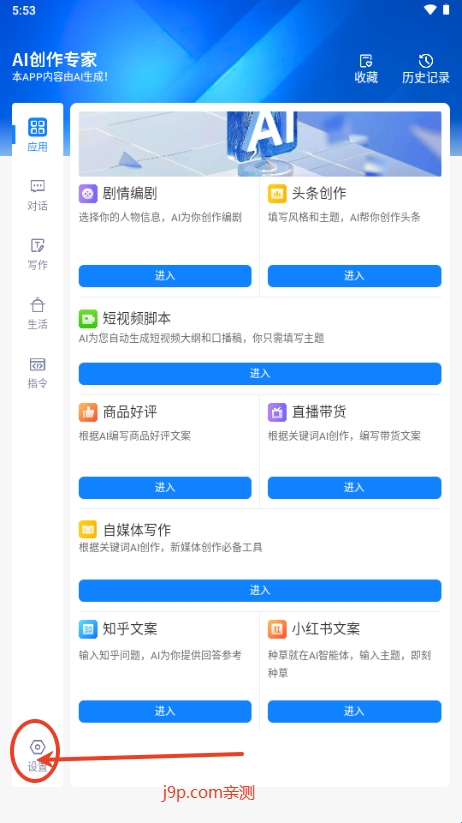Viewport: 462px width, 823px height.
Task: Tap the AI banner image
Action: point(260,144)
